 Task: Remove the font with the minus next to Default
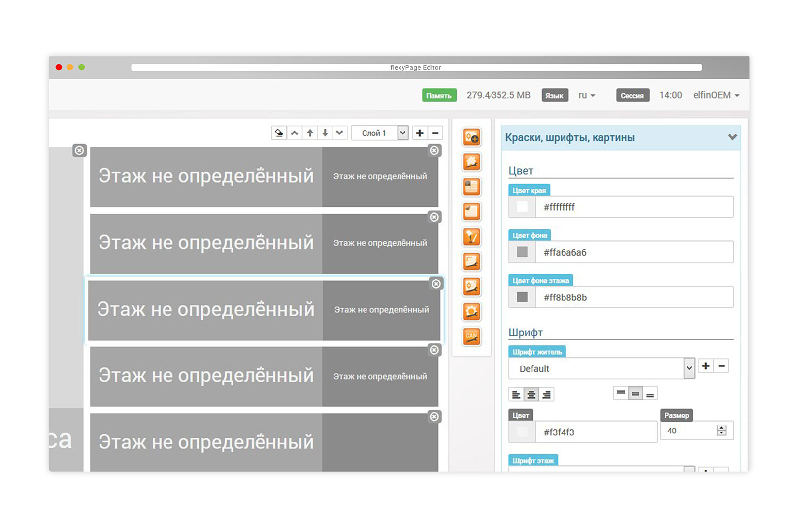coord(721,366)
